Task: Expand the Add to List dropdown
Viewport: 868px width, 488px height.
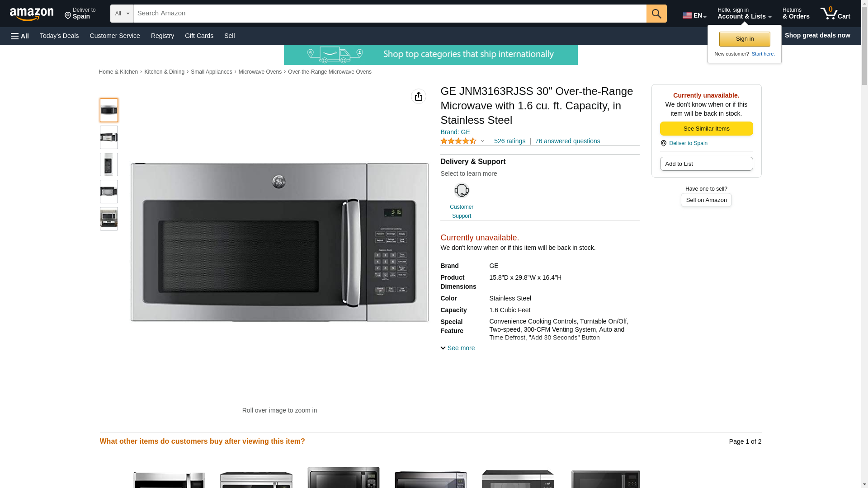Action: 706,164
